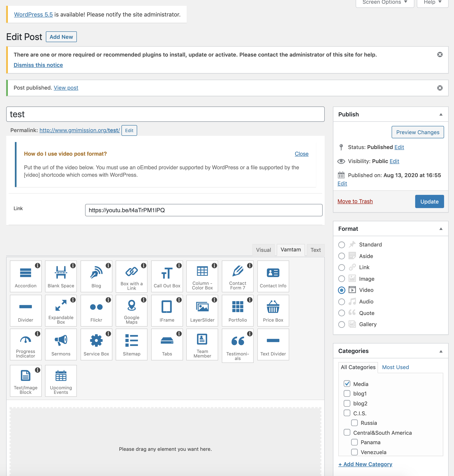This screenshot has width=454, height=476.
Task: Uncheck the Media category checkbox
Action: 347,384
